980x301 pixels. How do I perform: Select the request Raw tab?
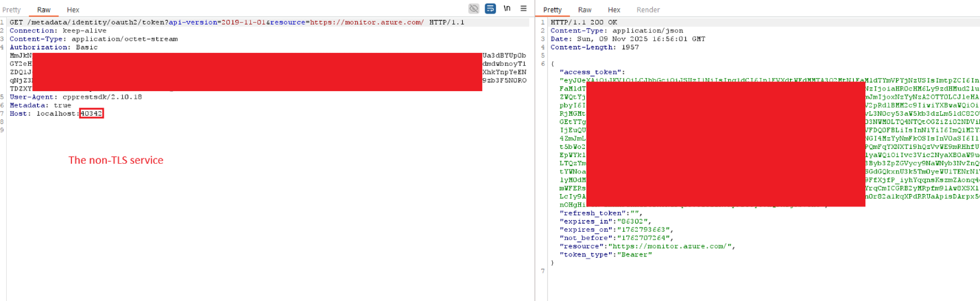coord(43,10)
